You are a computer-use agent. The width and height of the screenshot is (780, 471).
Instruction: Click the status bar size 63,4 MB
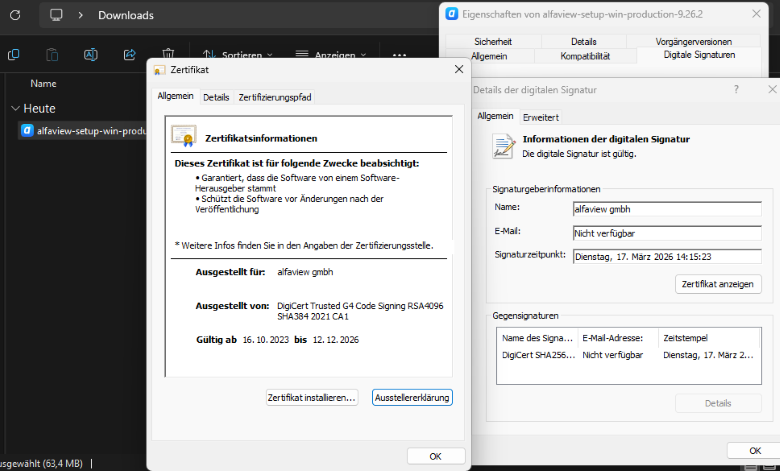pyautogui.click(x=62, y=463)
